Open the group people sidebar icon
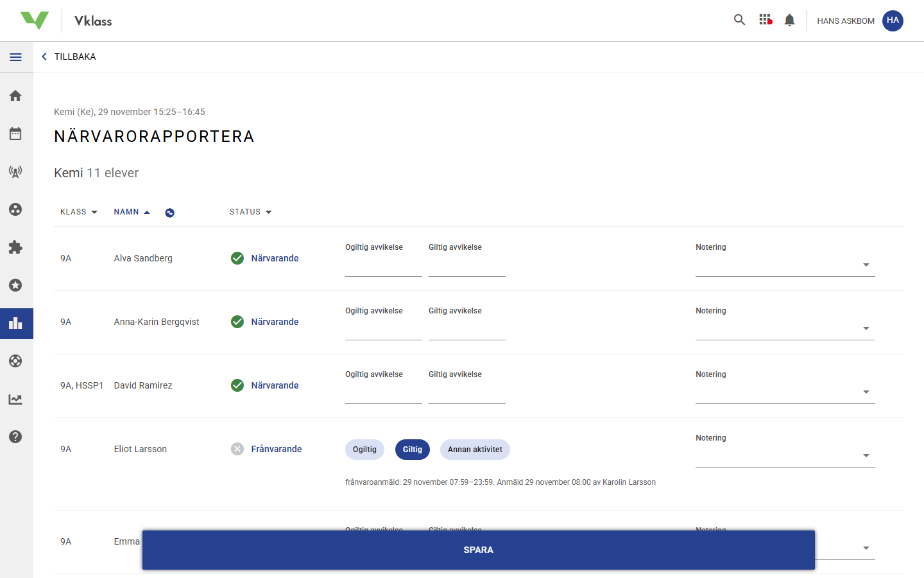 pyautogui.click(x=16, y=209)
